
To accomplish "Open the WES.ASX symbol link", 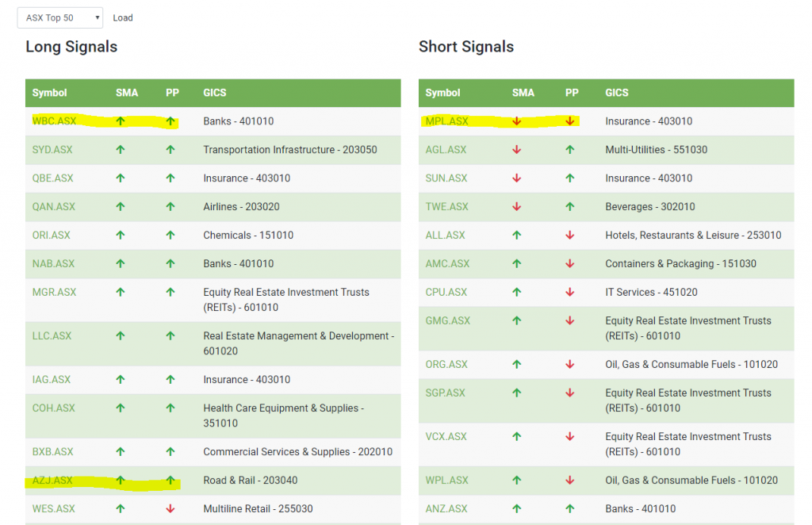I will click(54, 508).
